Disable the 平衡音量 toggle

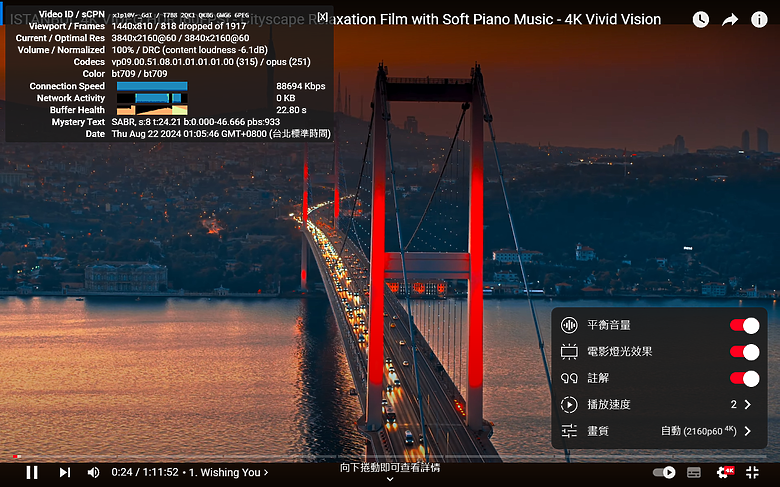pos(744,326)
